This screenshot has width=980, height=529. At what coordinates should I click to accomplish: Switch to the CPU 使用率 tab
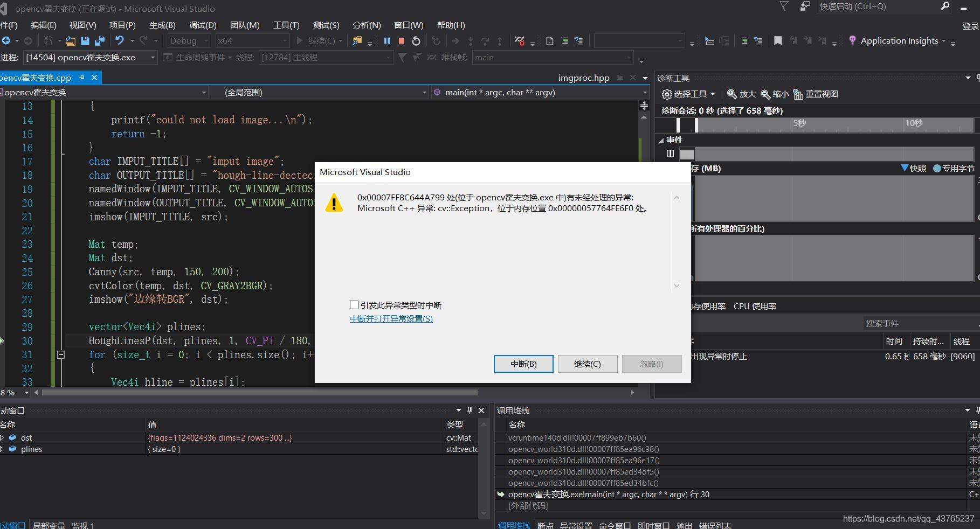(x=755, y=306)
